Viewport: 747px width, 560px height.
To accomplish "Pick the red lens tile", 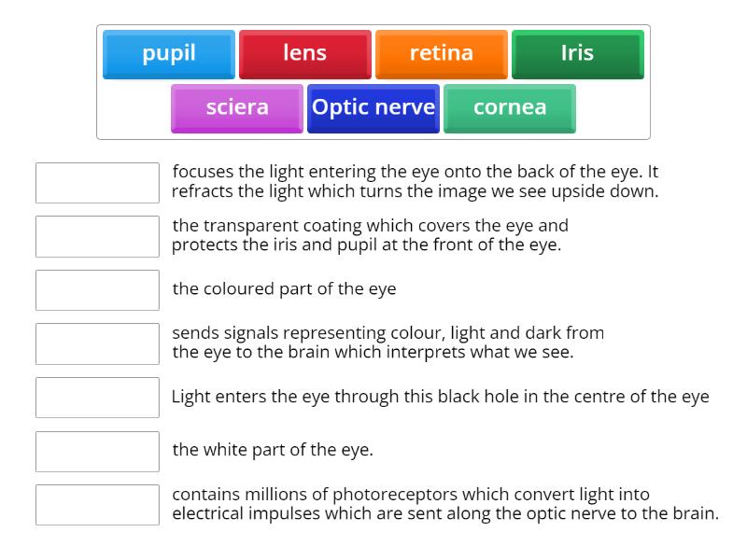I will coord(305,54).
